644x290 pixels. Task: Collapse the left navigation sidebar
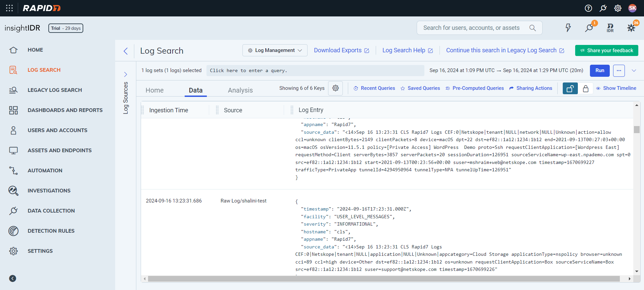pyautogui.click(x=12, y=278)
